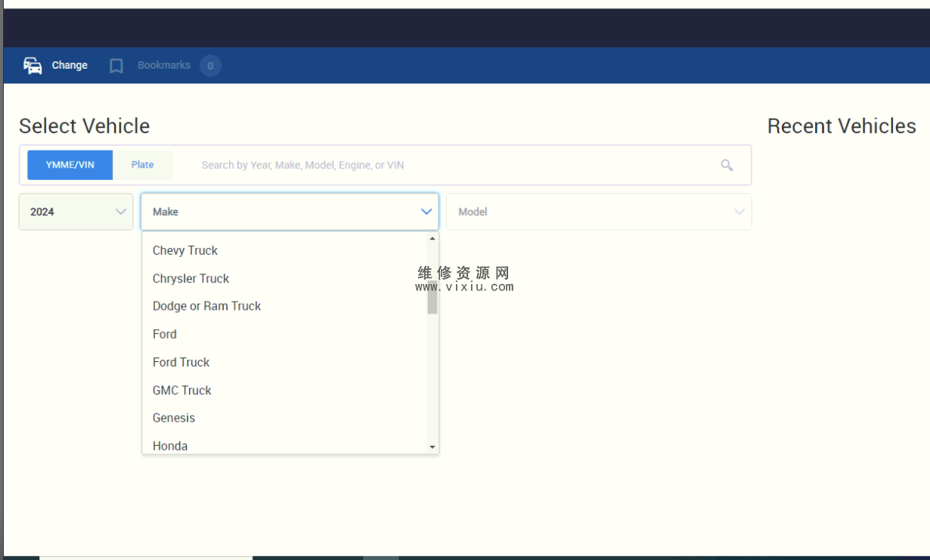Open Bookmarks via the bookmark icon
The width and height of the screenshot is (930, 560).
(x=116, y=66)
